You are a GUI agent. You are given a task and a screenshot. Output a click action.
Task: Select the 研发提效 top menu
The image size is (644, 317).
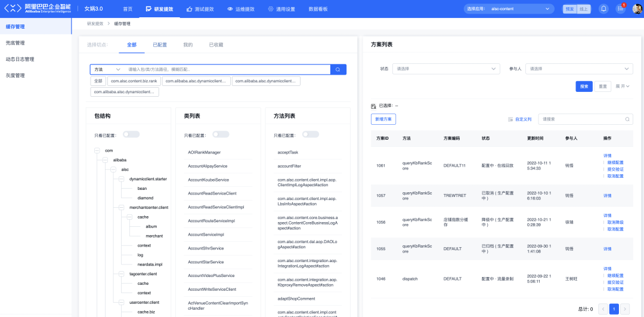click(x=159, y=8)
